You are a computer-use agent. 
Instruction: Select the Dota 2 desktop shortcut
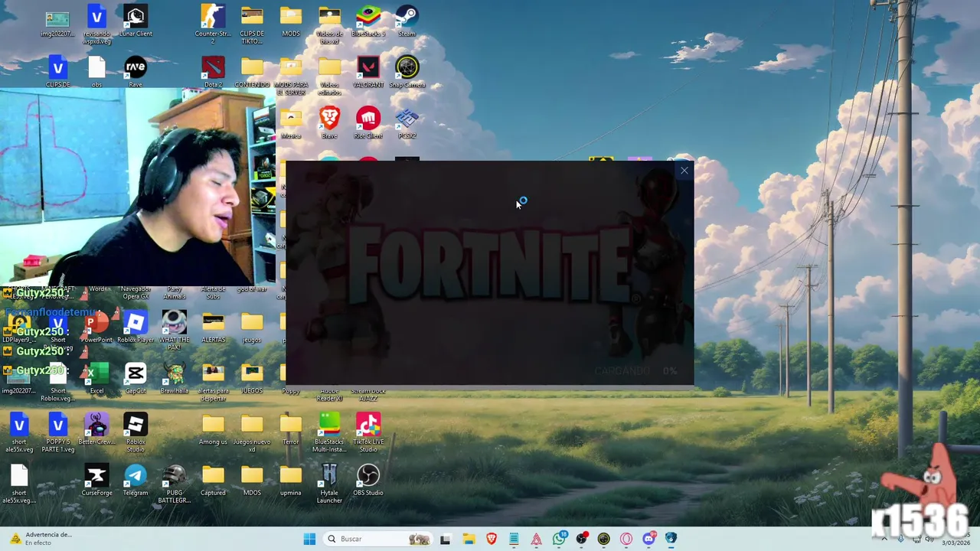pos(213,72)
